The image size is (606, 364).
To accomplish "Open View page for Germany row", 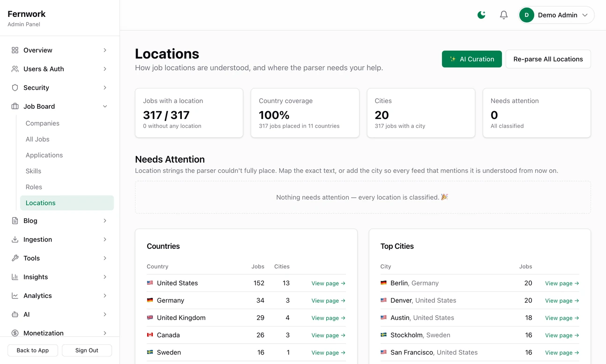I will pyautogui.click(x=329, y=301).
